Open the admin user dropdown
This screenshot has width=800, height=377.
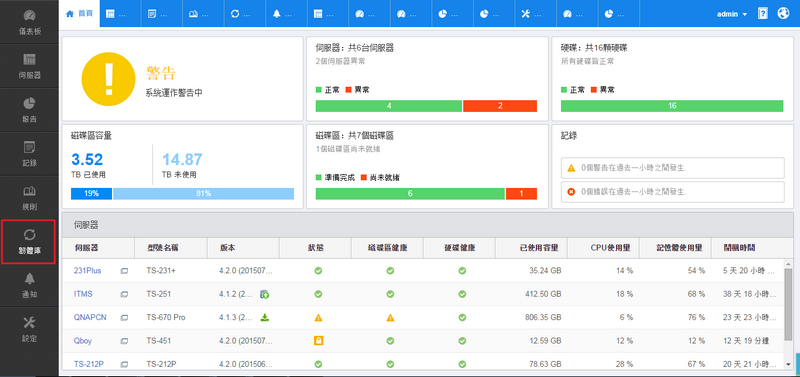tap(732, 14)
